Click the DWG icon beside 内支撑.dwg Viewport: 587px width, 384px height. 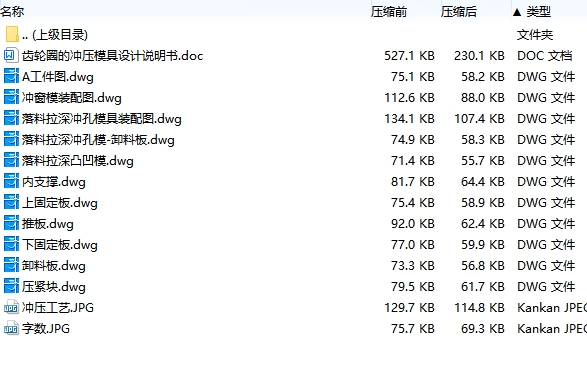(x=11, y=181)
